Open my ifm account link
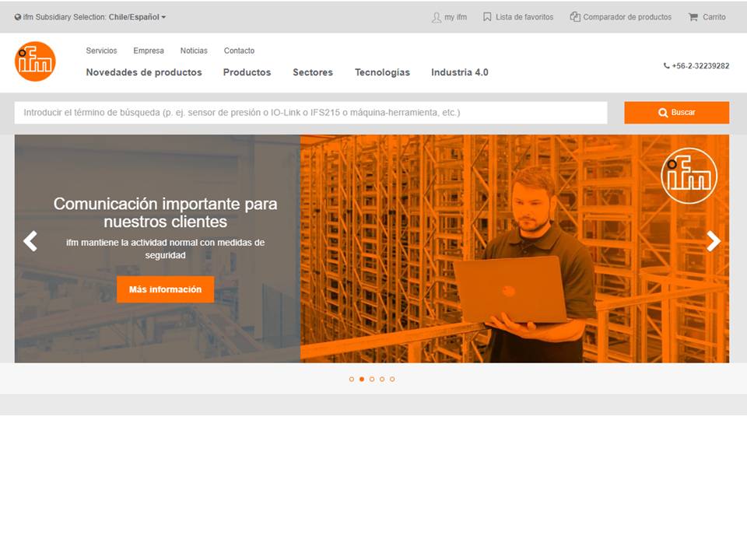747x560 pixels. (455, 17)
